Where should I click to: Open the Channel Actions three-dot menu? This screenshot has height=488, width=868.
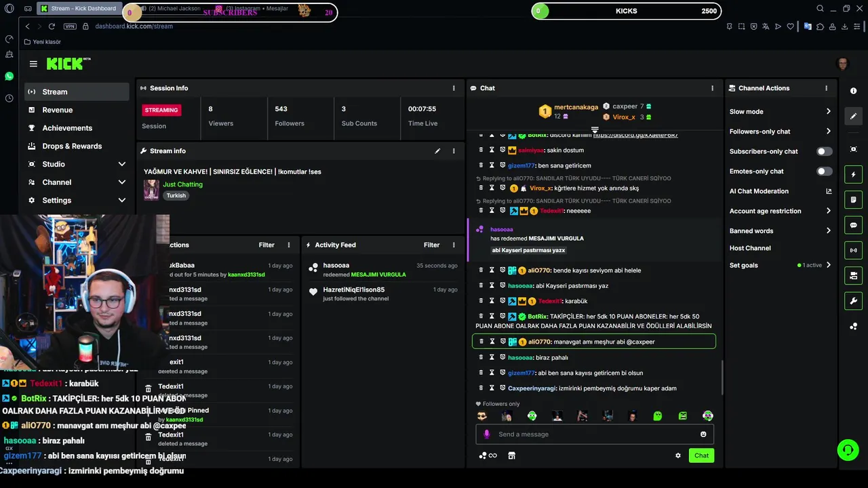tap(826, 88)
